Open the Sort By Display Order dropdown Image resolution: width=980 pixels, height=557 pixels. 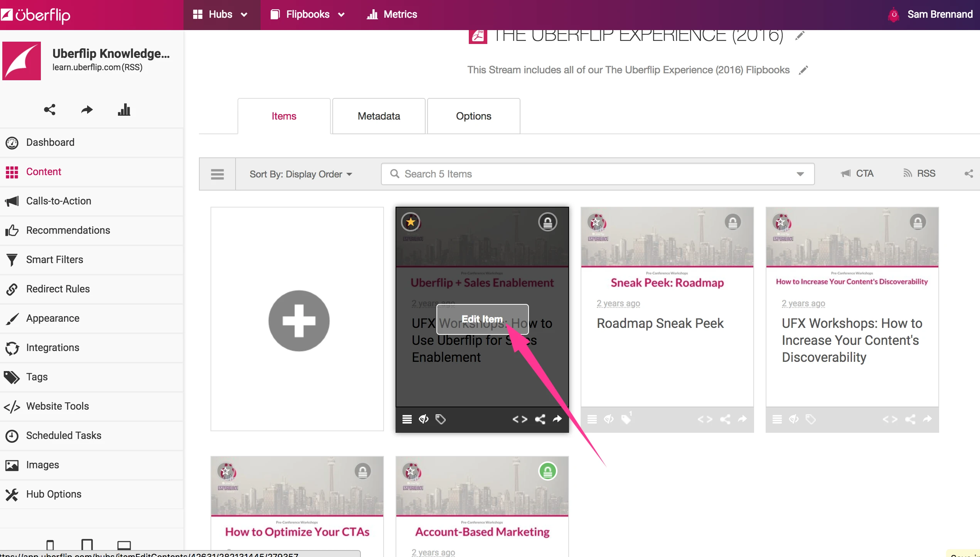click(301, 174)
